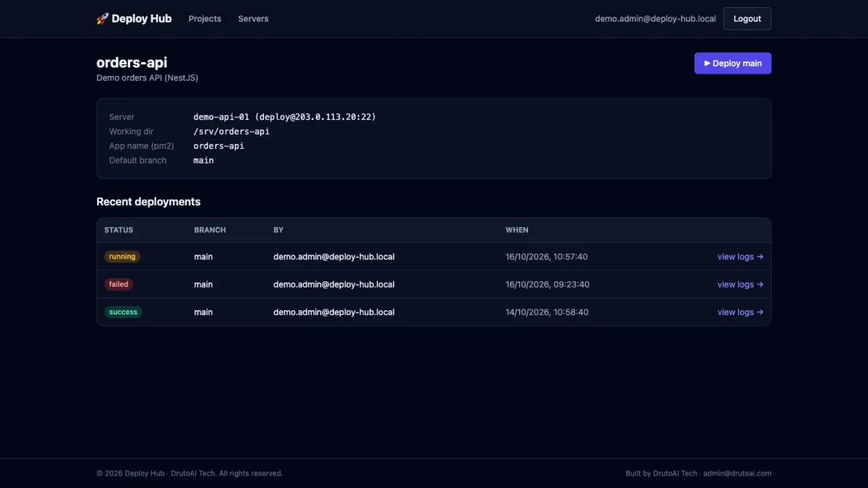868x488 pixels.
Task: View logs for the running deployment
Action: click(740, 257)
